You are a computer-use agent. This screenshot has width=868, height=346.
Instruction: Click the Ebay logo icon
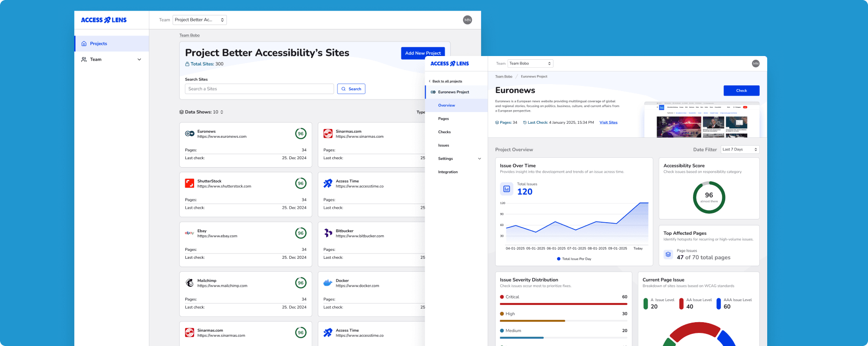coord(189,233)
